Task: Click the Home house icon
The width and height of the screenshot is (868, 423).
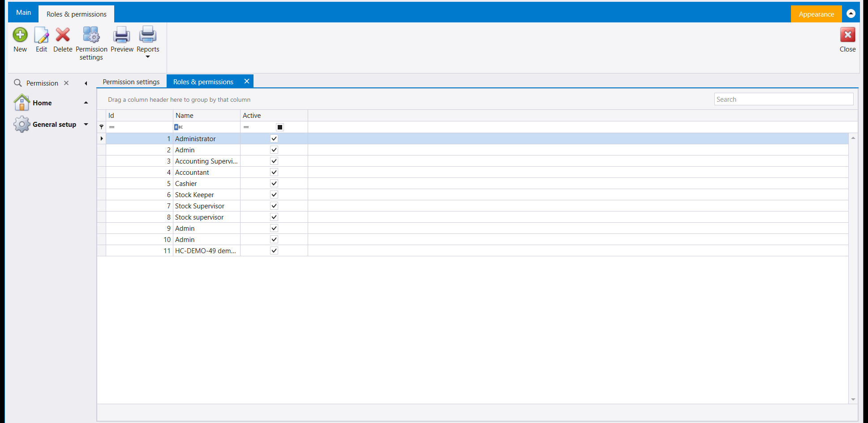Action: pyautogui.click(x=21, y=103)
